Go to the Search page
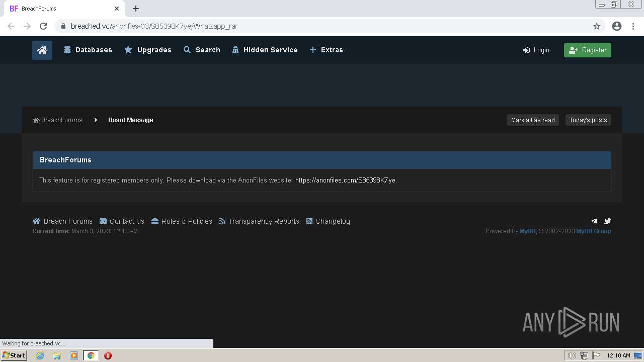 pyautogui.click(x=202, y=50)
